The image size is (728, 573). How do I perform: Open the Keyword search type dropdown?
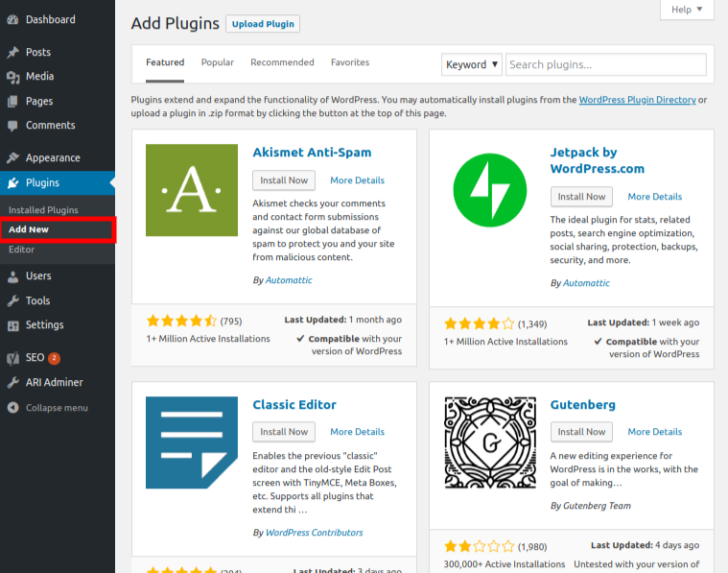pos(472,64)
